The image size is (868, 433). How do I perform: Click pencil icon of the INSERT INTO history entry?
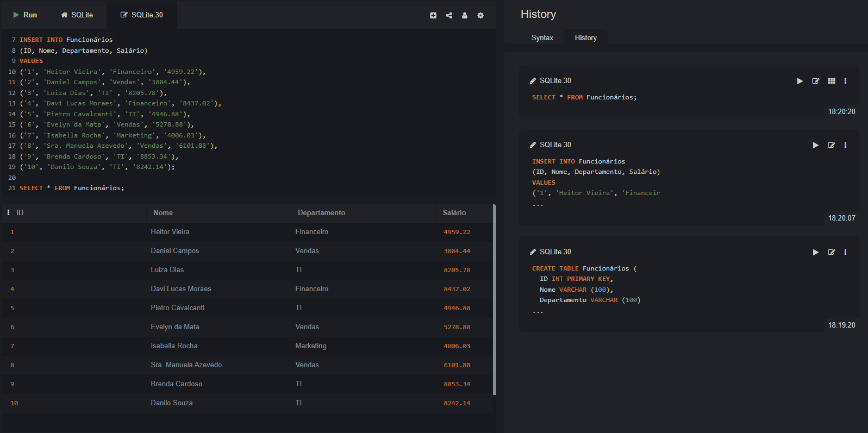533,145
